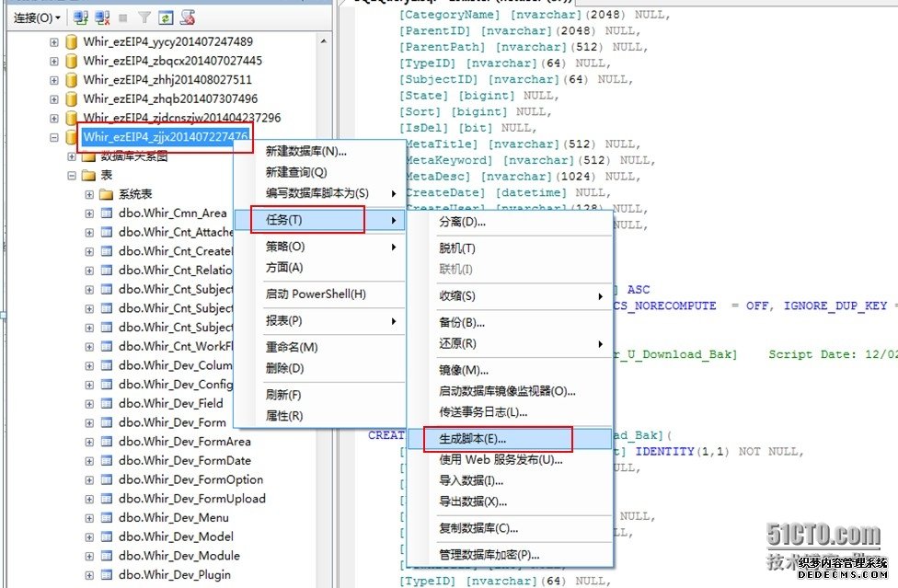The height and width of the screenshot is (588, 898).
Task: Collapse the 表 tables folder
Action: (x=72, y=175)
